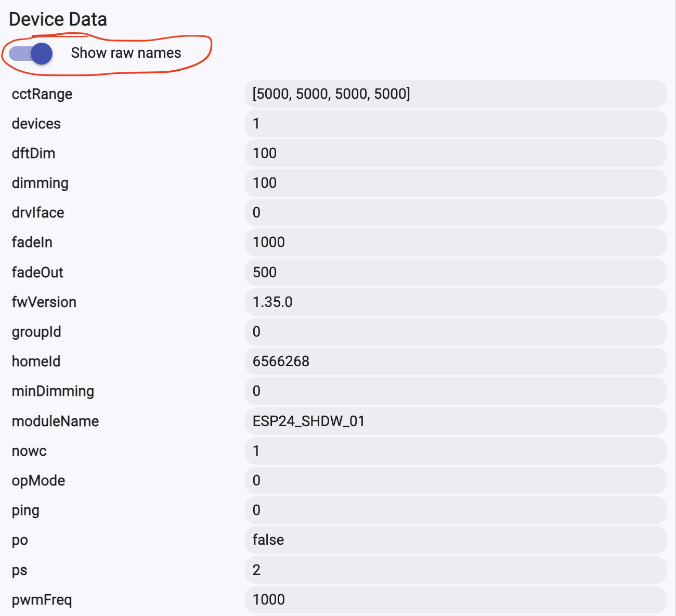Select the dimming value field
The height and width of the screenshot is (616, 676).
coord(455,183)
